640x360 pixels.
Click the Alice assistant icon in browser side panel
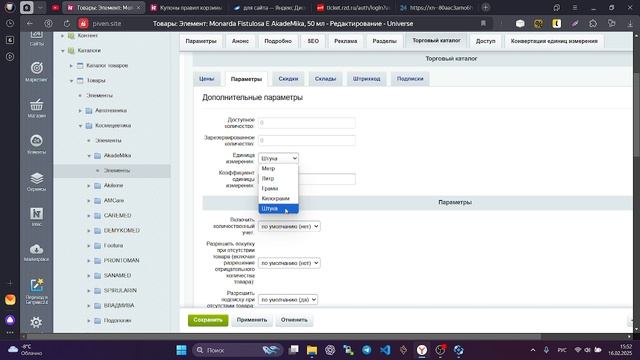pyautogui.click(x=10, y=320)
